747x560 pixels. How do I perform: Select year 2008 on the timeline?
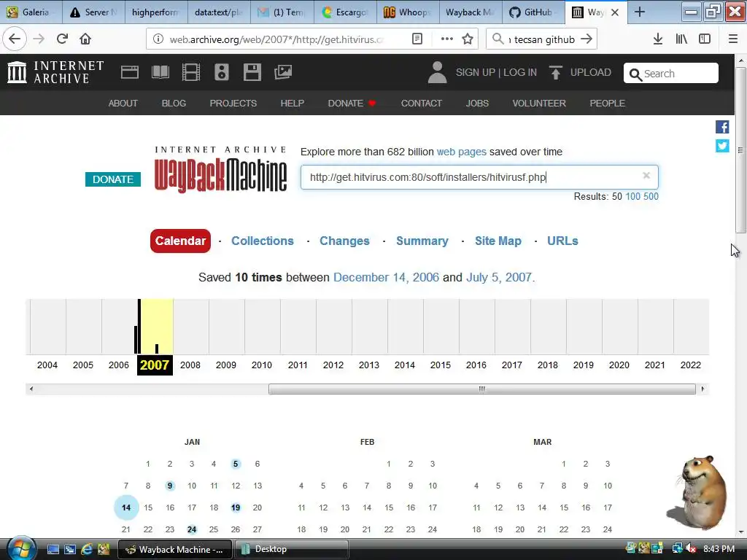pyautogui.click(x=190, y=365)
